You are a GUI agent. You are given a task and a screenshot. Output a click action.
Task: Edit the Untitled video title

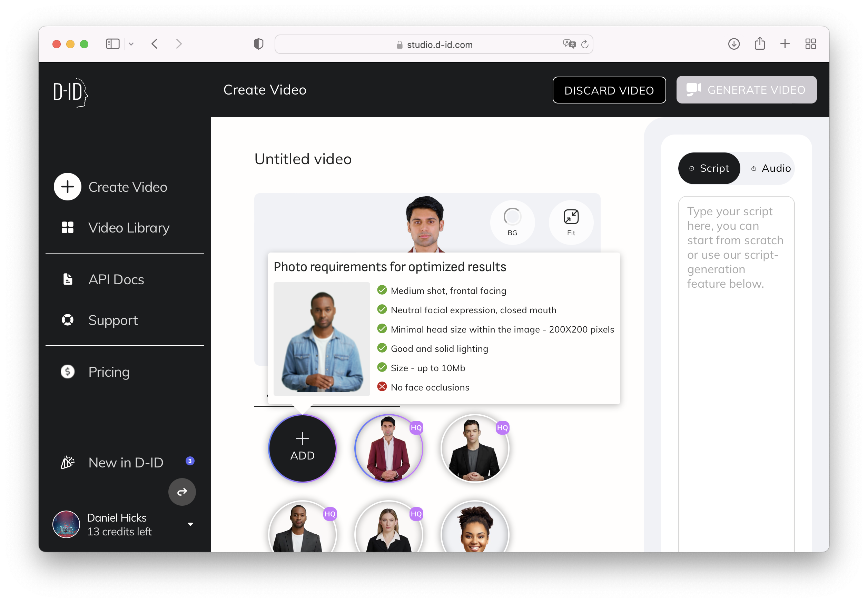(x=303, y=159)
